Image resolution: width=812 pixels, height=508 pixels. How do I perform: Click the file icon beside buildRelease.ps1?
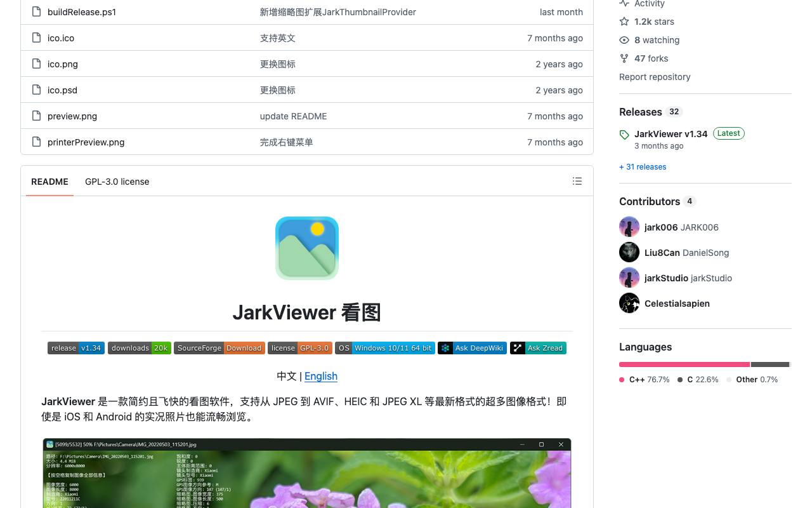[36, 11]
